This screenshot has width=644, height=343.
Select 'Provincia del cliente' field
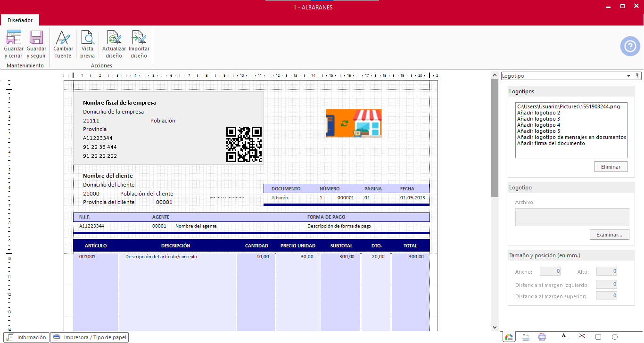pyautogui.click(x=108, y=202)
